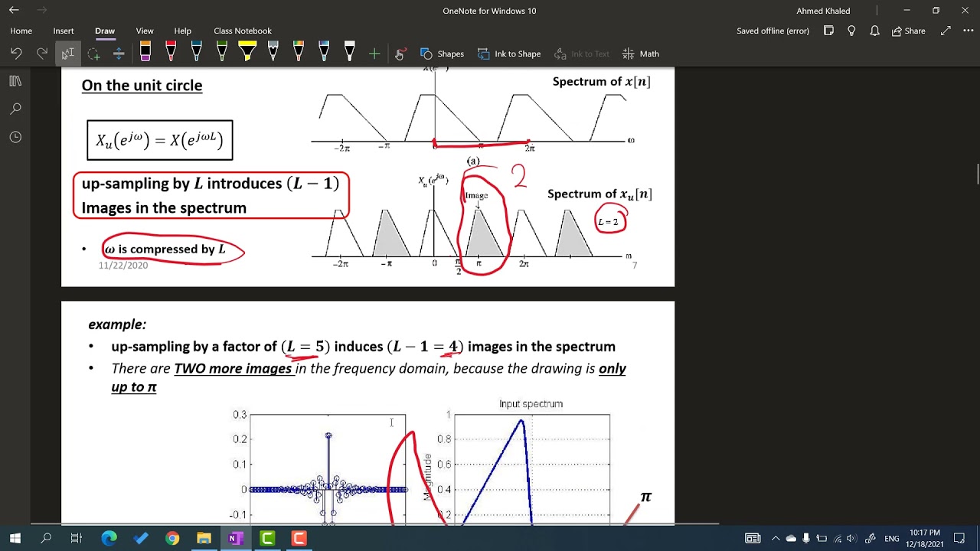The image size is (980, 551).
Task: Open the sticky notes feed icon
Action: pyautogui.click(x=828, y=31)
